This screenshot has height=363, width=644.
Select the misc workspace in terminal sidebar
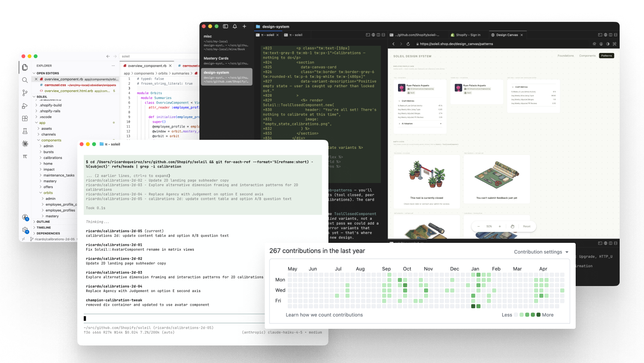coord(226,43)
